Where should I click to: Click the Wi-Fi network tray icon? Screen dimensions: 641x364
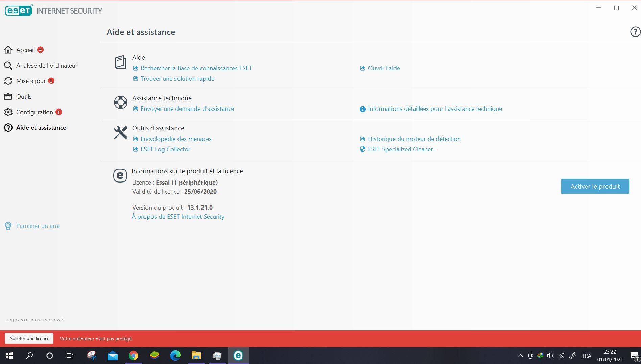pyautogui.click(x=561, y=356)
